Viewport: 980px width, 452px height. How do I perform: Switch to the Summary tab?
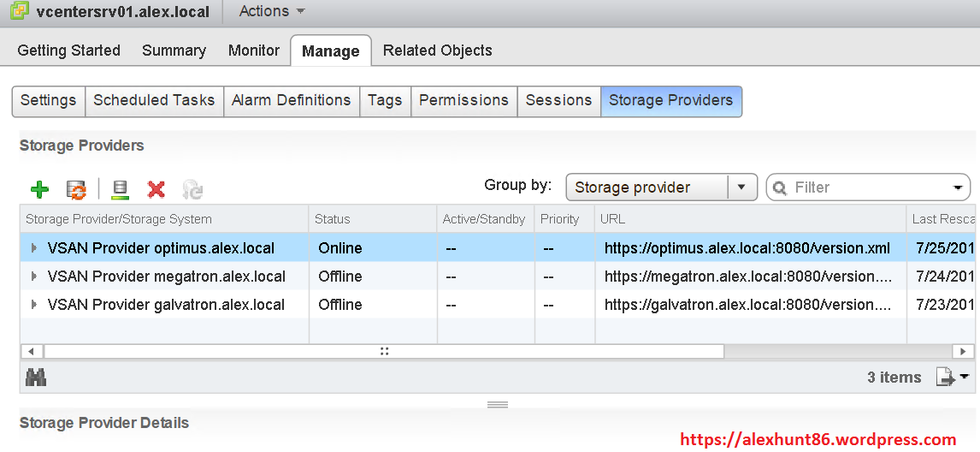tap(174, 51)
